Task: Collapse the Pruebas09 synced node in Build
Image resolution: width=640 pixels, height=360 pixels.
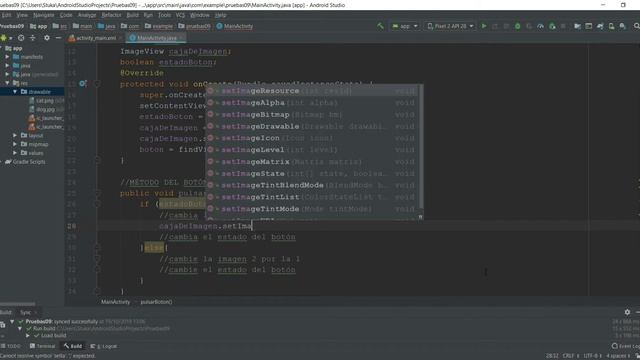Action: [x=12, y=322]
